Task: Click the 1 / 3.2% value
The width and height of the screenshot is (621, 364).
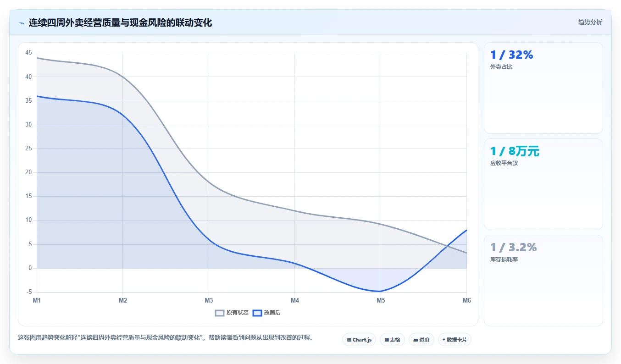Action: pyautogui.click(x=513, y=248)
